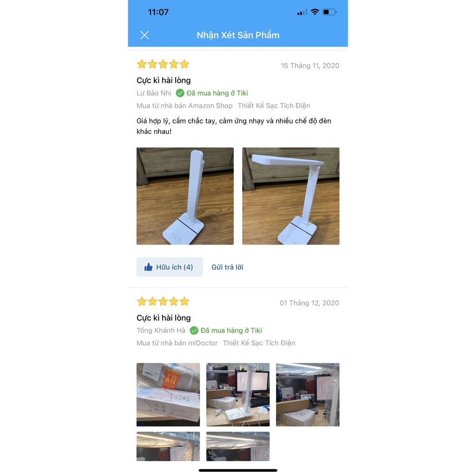476x476 pixels.
Task: Select reviewer name Lư Bảo Nhi
Action: click(154, 93)
